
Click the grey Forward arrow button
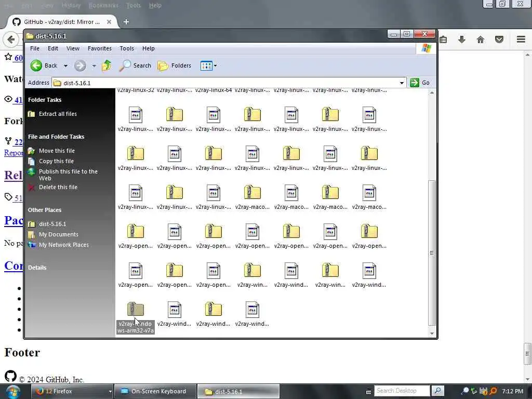pos(80,65)
